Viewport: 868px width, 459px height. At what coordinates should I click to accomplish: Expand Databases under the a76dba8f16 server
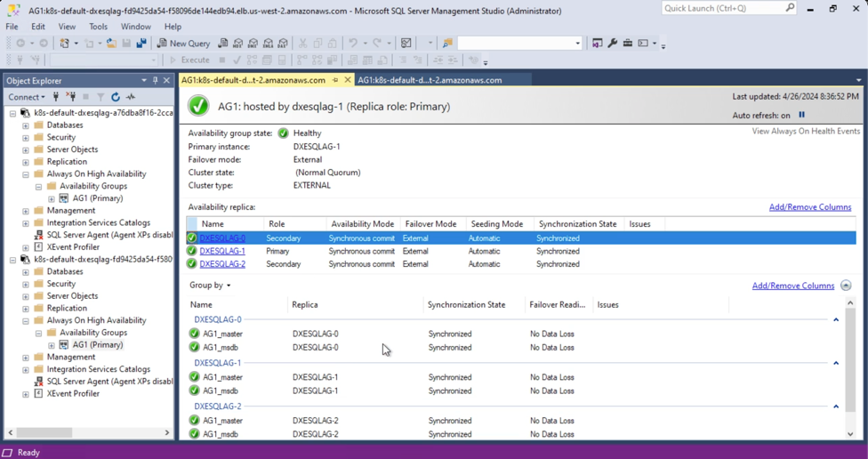[x=26, y=125]
